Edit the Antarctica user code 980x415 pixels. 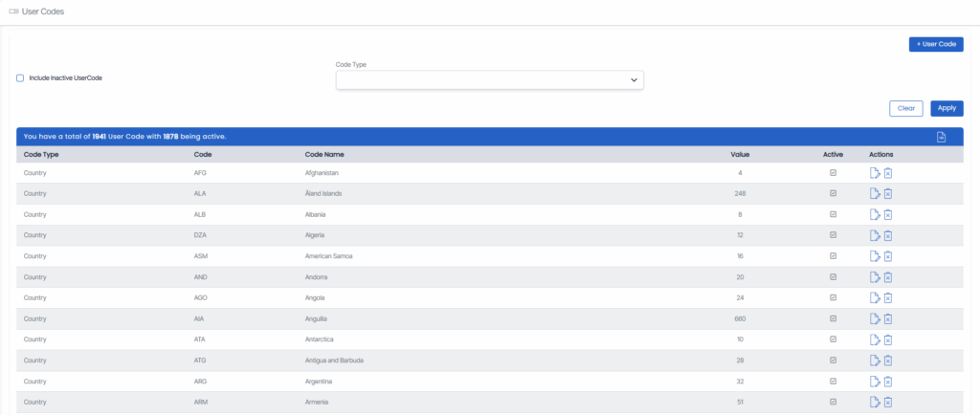(x=875, y=339)
